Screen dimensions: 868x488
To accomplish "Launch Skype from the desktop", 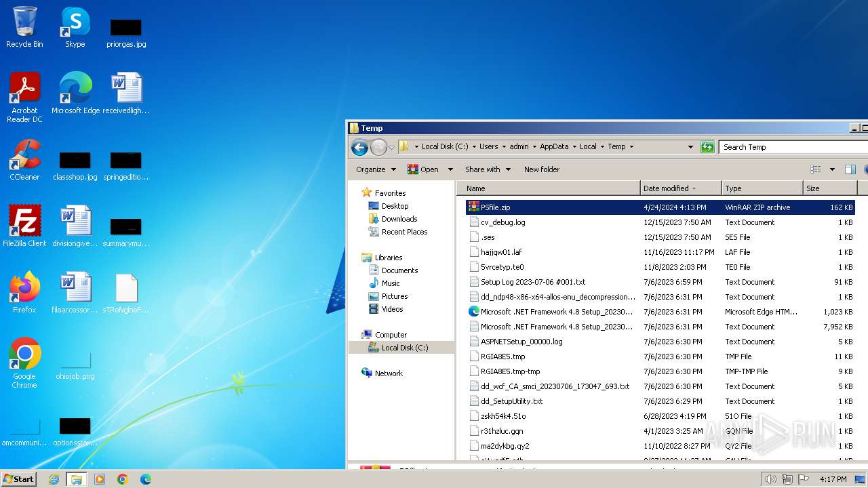I will 75,27.
